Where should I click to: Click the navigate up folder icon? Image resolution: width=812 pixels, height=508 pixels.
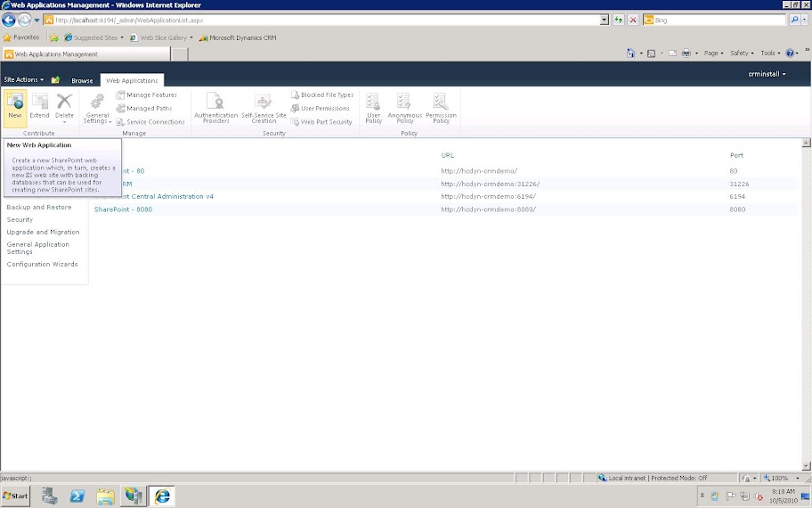tap(55, 80)
